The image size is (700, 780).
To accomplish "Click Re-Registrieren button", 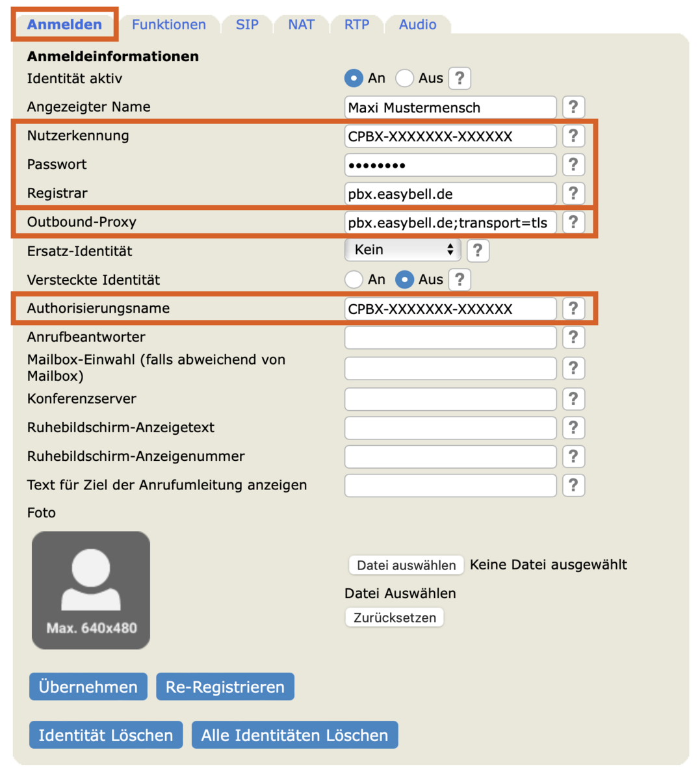I will coord(225,687).
